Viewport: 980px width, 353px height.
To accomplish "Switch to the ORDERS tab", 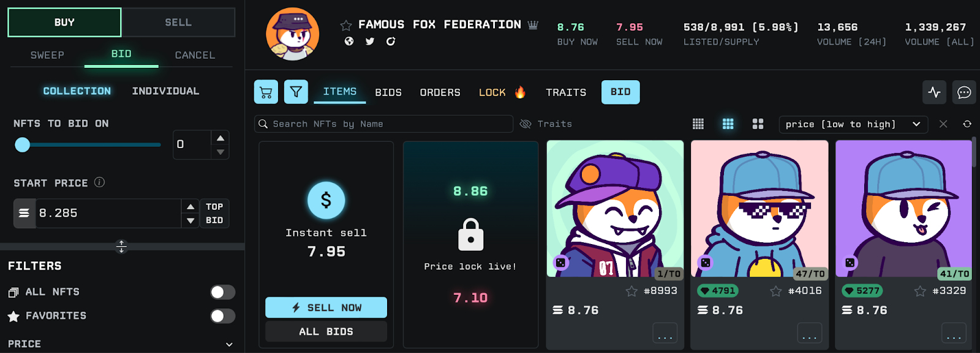I will point(440,92).
